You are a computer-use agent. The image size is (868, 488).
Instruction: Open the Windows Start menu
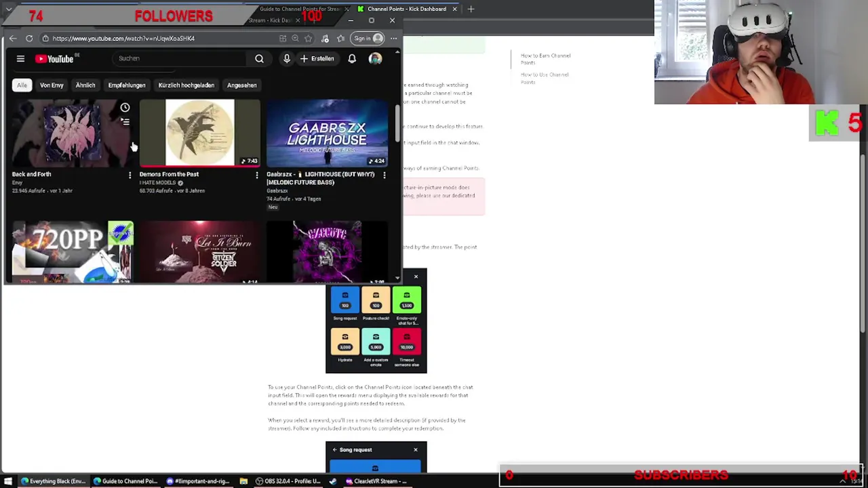point(8,481)
